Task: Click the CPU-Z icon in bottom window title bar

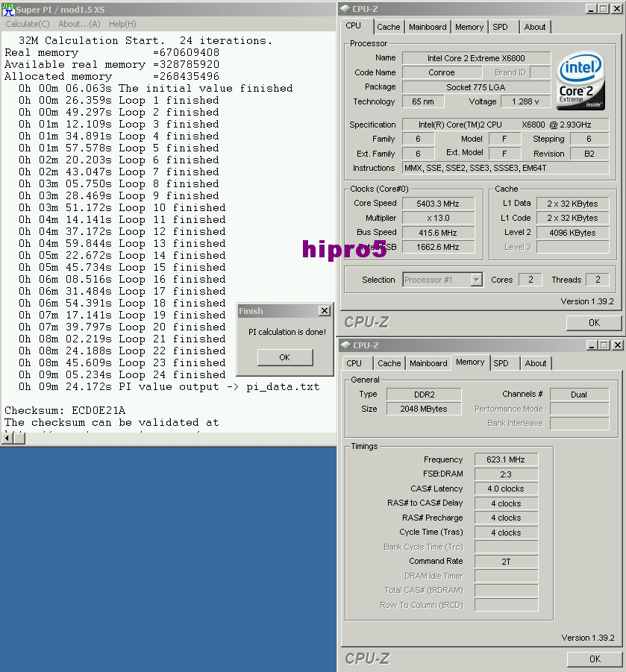Action: [346, 345]
